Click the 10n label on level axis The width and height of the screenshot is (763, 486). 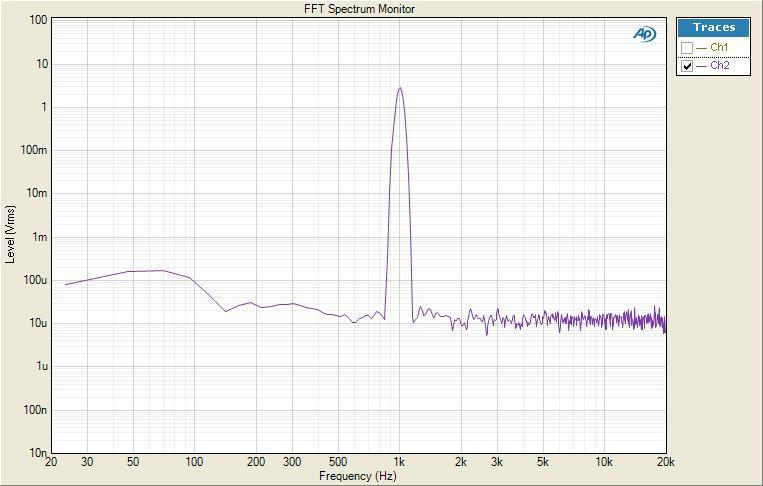pyautogui.click(x=38, y=452)
